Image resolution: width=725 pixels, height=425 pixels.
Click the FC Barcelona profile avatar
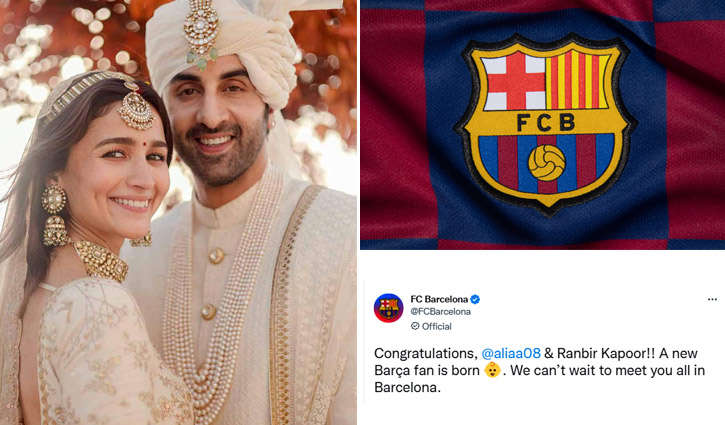coord(388,308)
